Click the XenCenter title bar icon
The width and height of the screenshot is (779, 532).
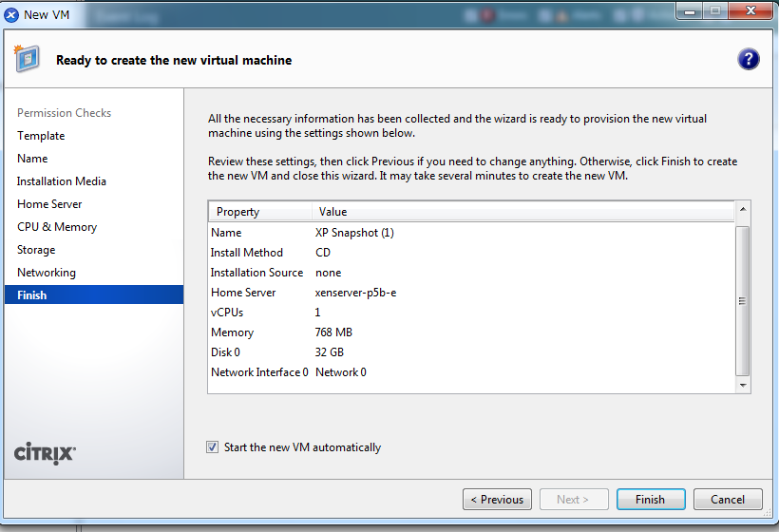(x=11, y=14)
